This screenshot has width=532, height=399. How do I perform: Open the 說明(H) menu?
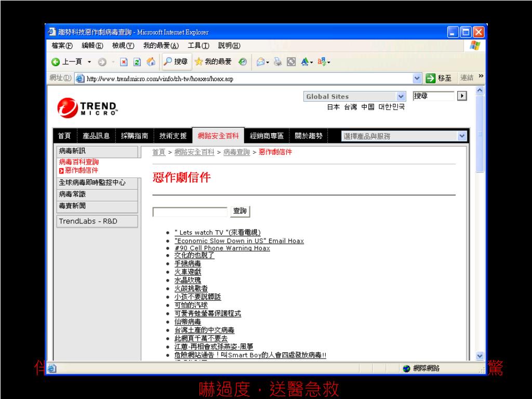tap(229, 46)
